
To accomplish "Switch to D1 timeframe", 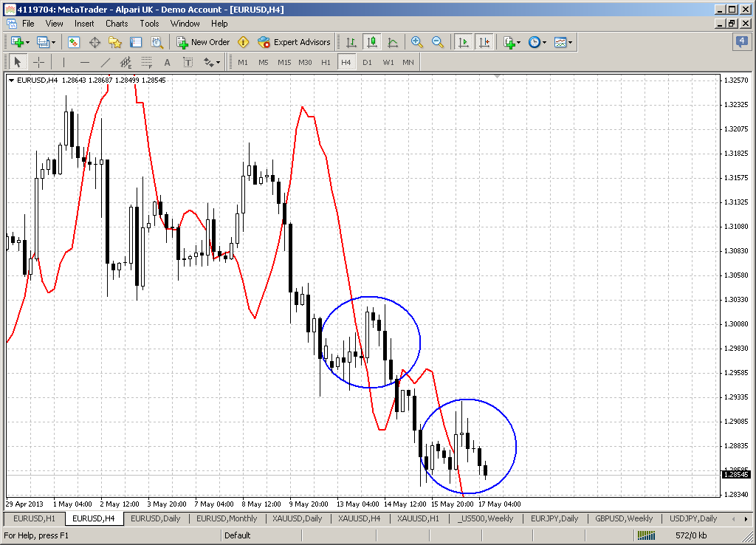I will pyautogui.click(x=368, y=62).
